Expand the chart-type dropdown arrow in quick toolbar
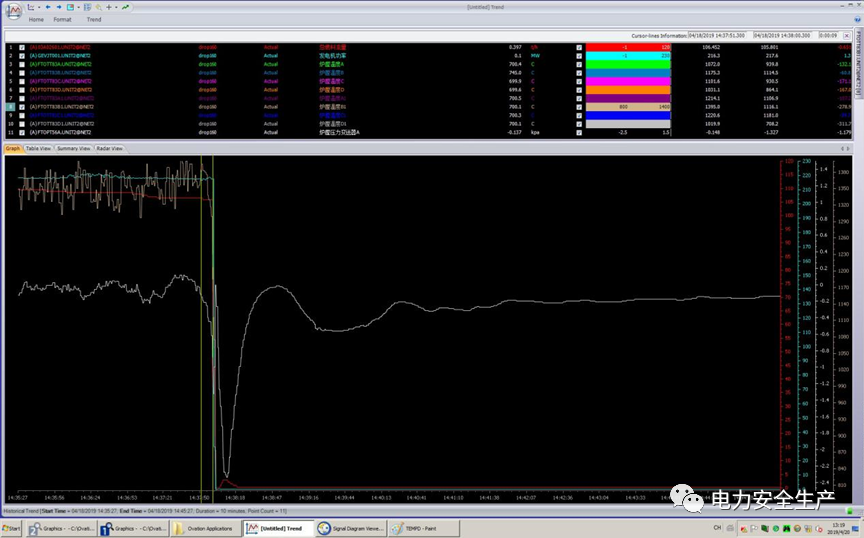Image resolution: width=864 pixels, height=538 pixels. pyautogui.click(x=38, y=7)
